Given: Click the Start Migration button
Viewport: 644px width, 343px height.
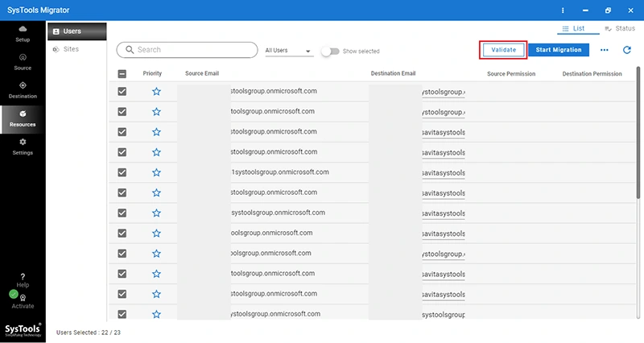Looking at the screenshot, I should point(559,50).
